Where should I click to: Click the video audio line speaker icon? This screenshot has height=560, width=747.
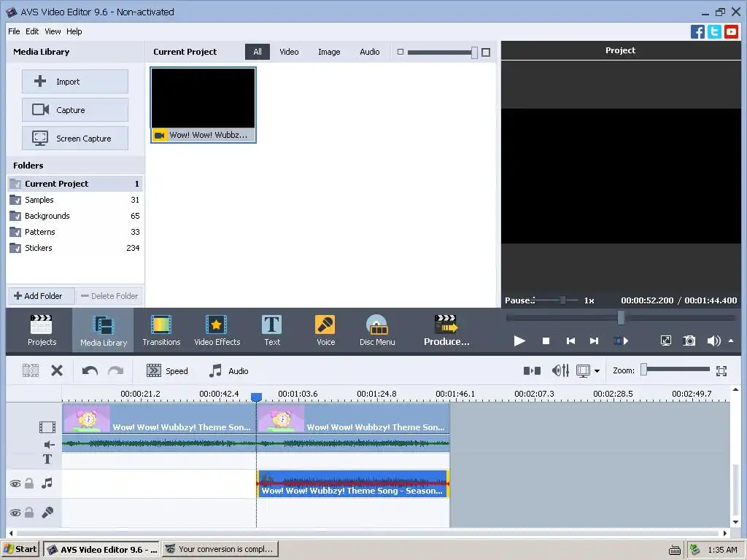49,445
